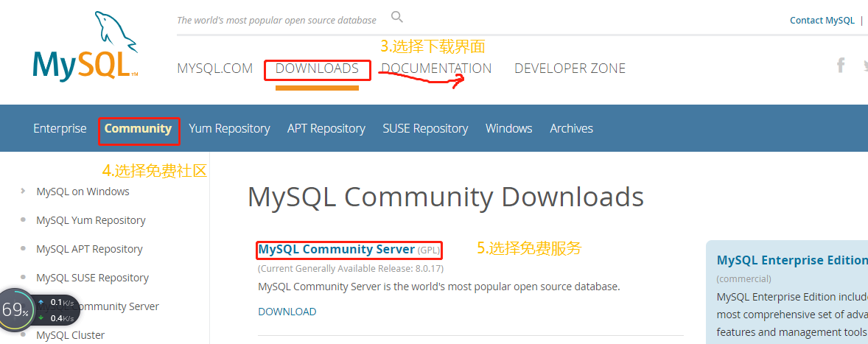Open MySQL Cluster sidebar link

click(x=70, y=335)
